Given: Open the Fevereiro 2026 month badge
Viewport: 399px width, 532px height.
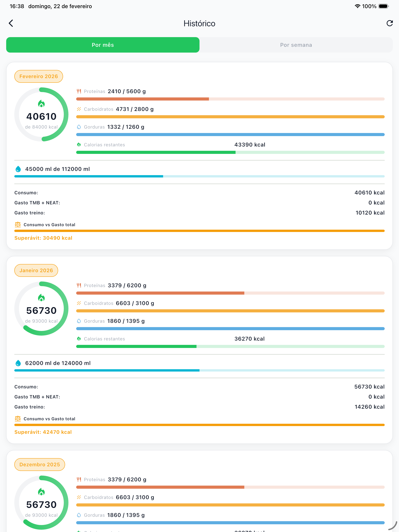Looking at the screenshot, I should pos(39,76).
